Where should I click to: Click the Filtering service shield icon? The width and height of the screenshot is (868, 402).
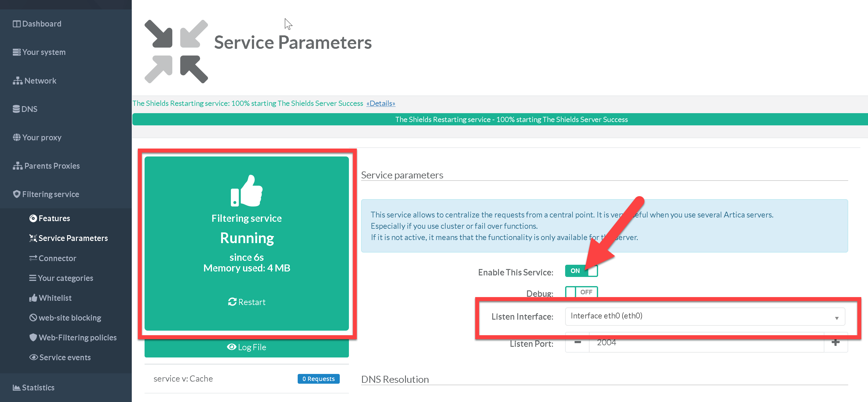pos(16,194)
